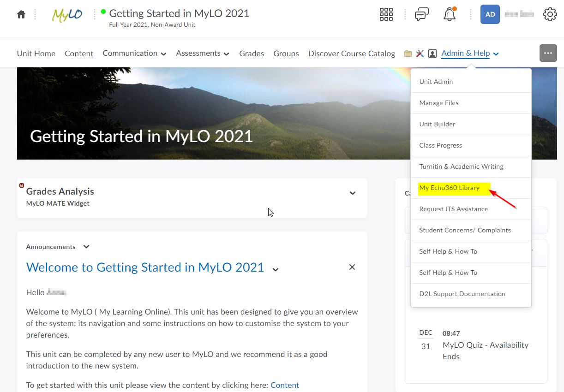The height and width of the screenshot is (392, 564).
Task: Select Unit Admin from the menu
Action: coord(471,82)
